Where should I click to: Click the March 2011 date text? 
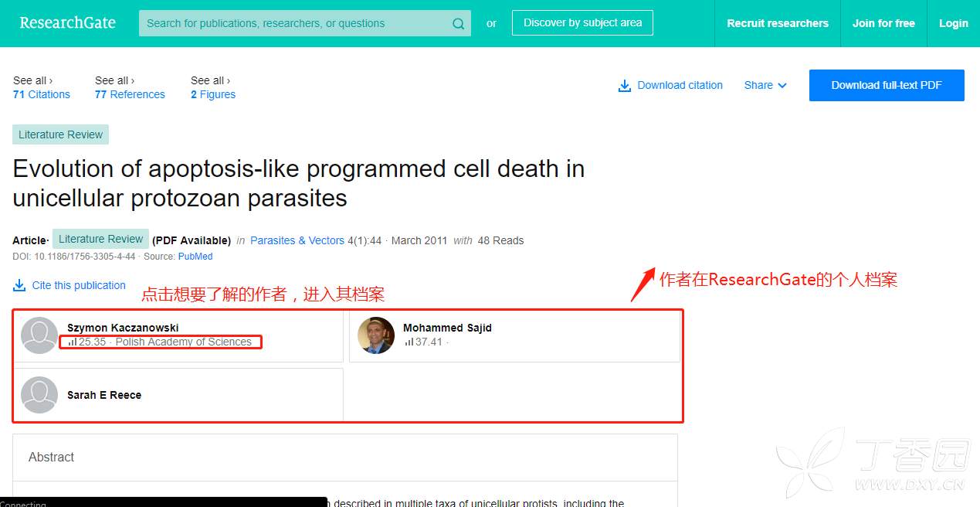419,240
